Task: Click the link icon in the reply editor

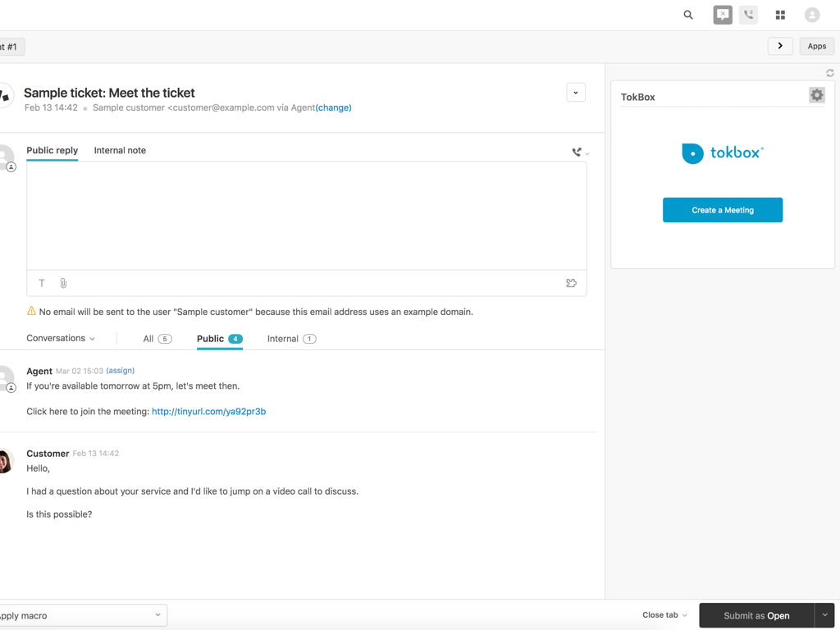Action: click(571, 283)
